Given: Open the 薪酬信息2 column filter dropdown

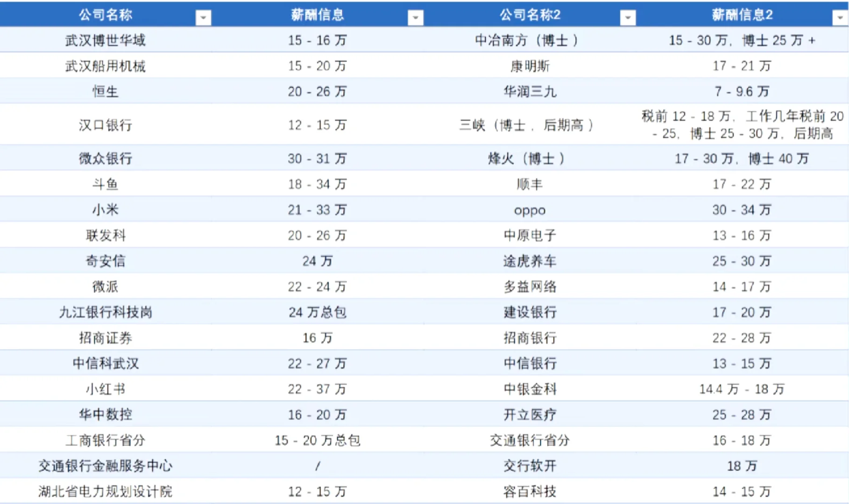Looking at the screenshot, I should tap(840, 18).
